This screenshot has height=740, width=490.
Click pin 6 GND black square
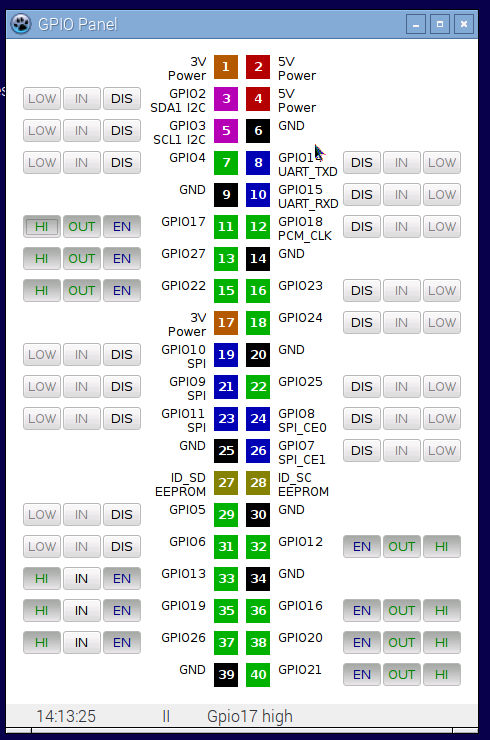coord(258,131)
